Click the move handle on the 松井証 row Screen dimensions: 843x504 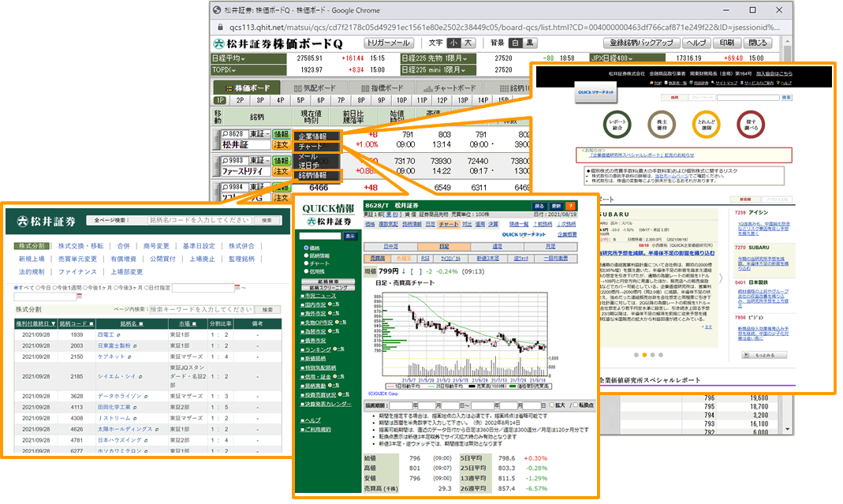pyautogui.click(x=217, y=140)
